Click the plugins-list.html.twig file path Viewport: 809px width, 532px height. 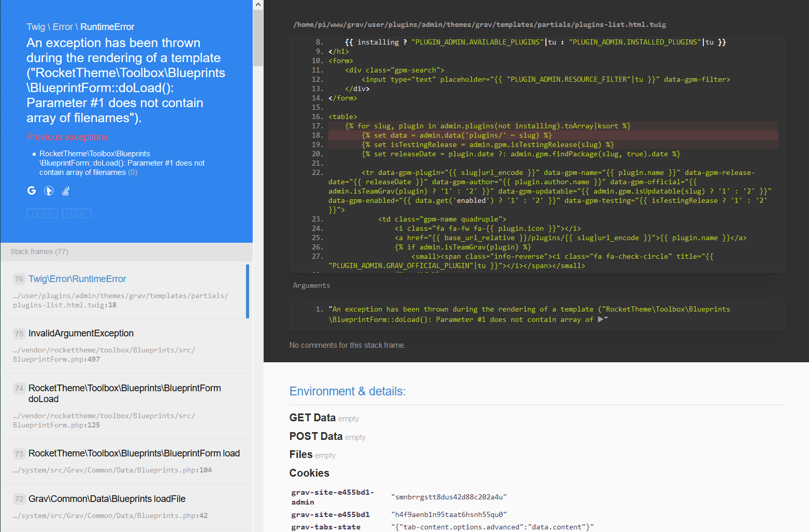tap(480, 24)
